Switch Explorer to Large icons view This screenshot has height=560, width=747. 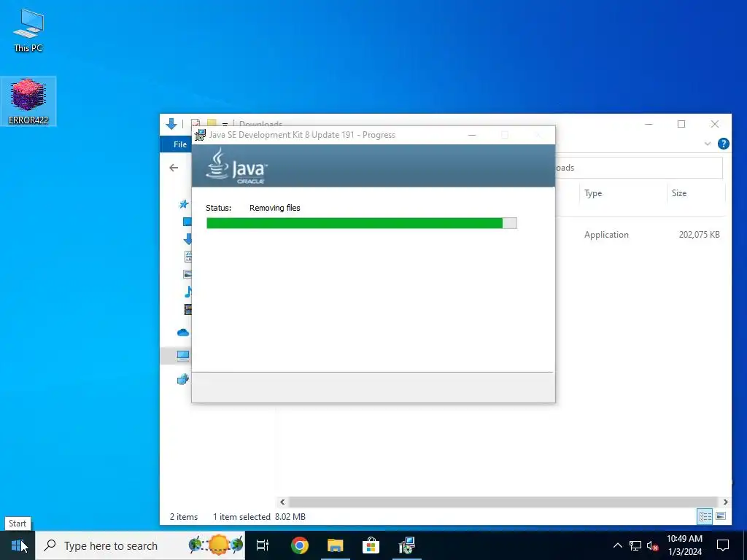coord(721,516)
